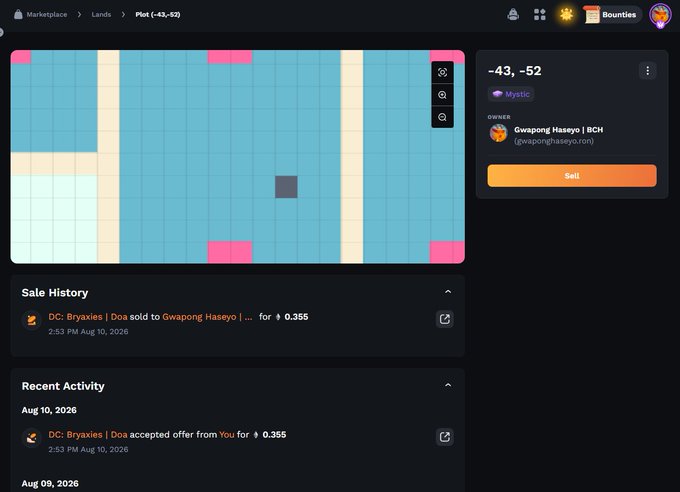Click the 0.355 price in Sale History

[x=296, y=317]
